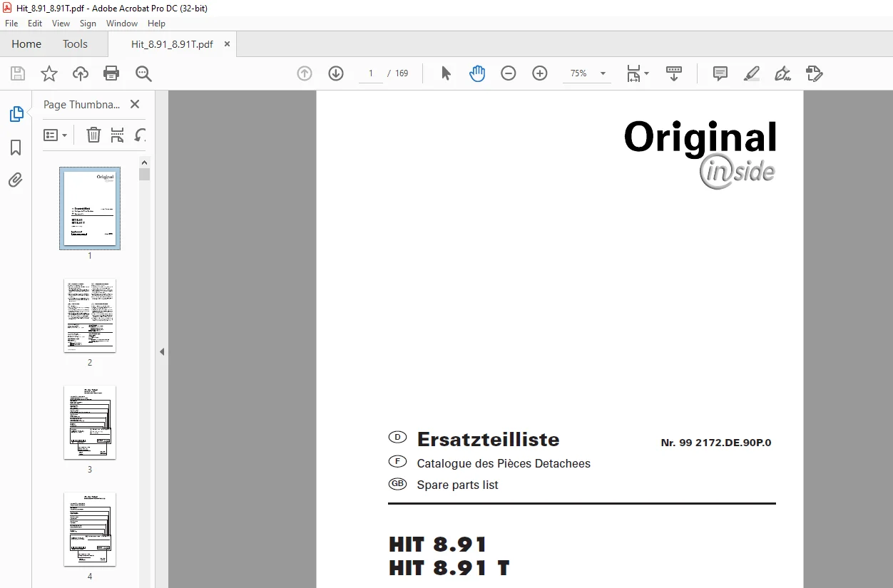Open the Find text magnifier
This screenshot has width=893, height=588.
(x=143, y=73)
